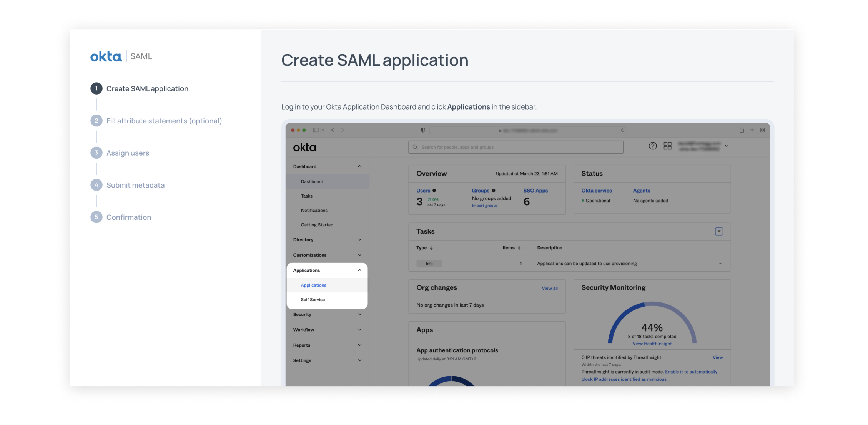Click the Tasks filter icon
Screen dimensions: 868x425
[718, 231]
